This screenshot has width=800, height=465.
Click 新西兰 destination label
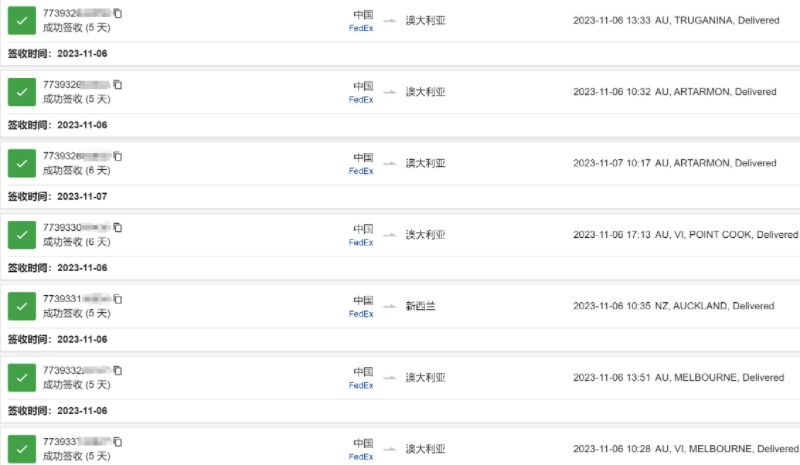(420, 306)
